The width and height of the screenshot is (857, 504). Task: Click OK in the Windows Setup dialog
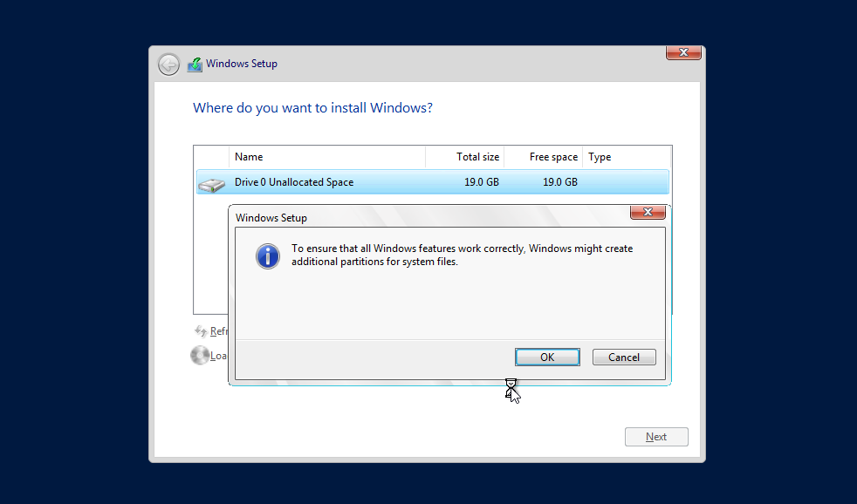click(547, 358)
